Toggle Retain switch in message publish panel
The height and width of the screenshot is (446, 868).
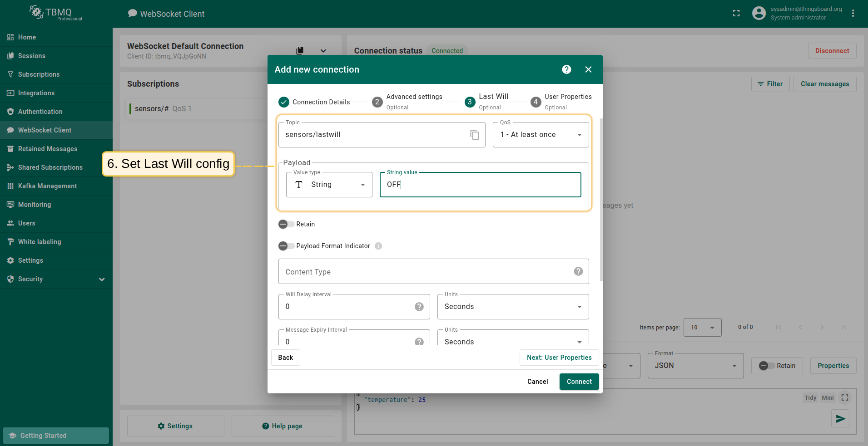click(x=767, y=366)
